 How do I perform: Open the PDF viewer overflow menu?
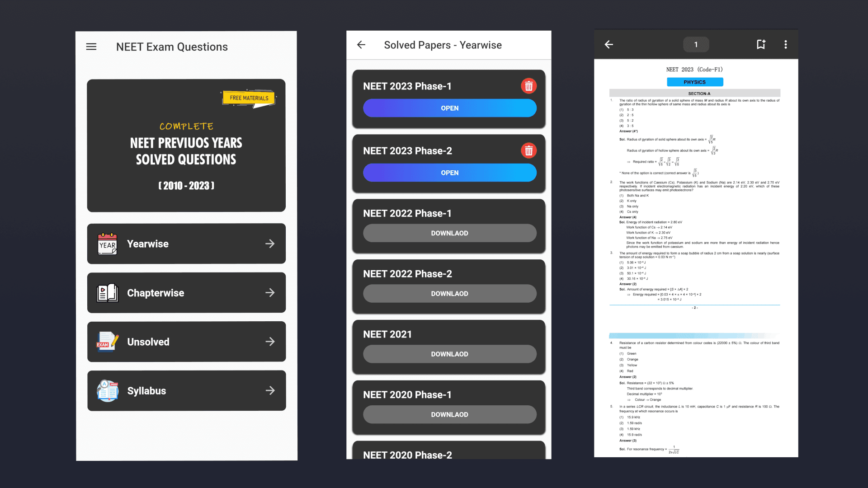pos(786,44)
